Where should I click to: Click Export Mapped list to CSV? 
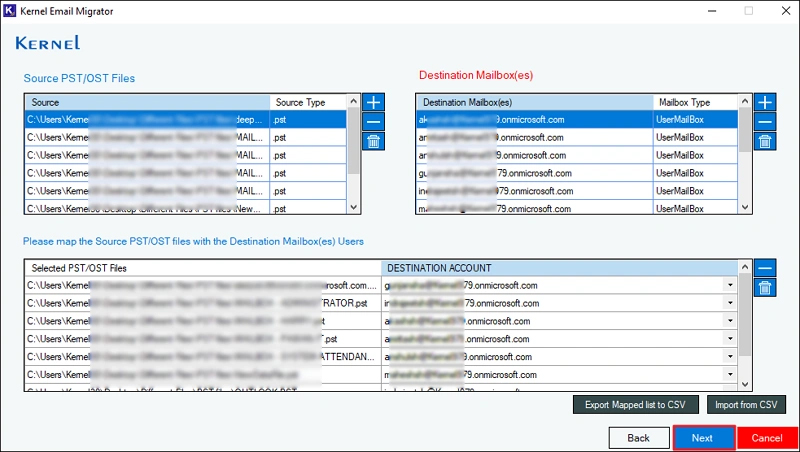[x=635, y=405]
